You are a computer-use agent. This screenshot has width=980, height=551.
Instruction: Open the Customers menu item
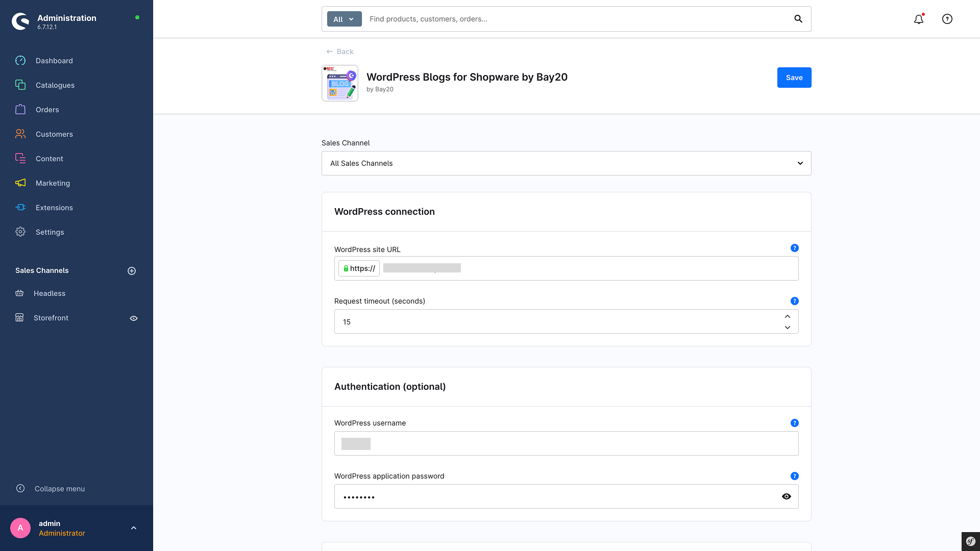pyautogui.click(x=54, y=134)
